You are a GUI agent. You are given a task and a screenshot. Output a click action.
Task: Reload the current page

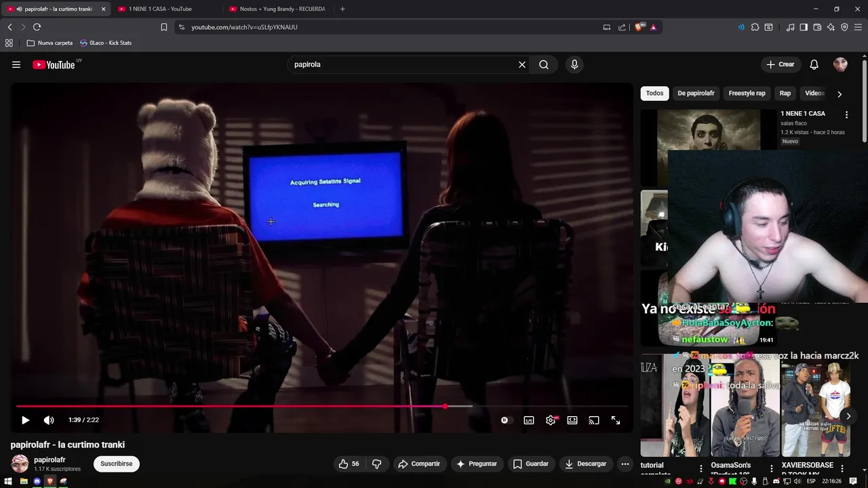pos(37,27)
